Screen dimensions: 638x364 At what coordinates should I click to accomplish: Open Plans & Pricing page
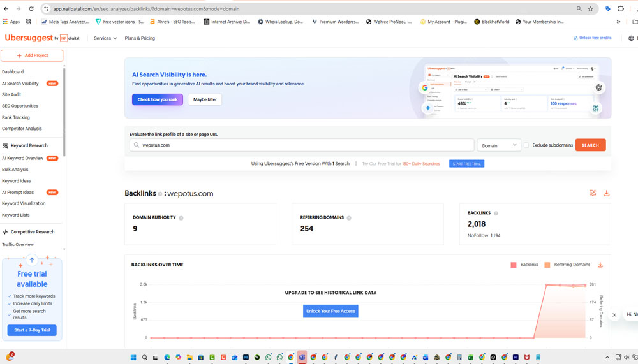tap(140, 38)
